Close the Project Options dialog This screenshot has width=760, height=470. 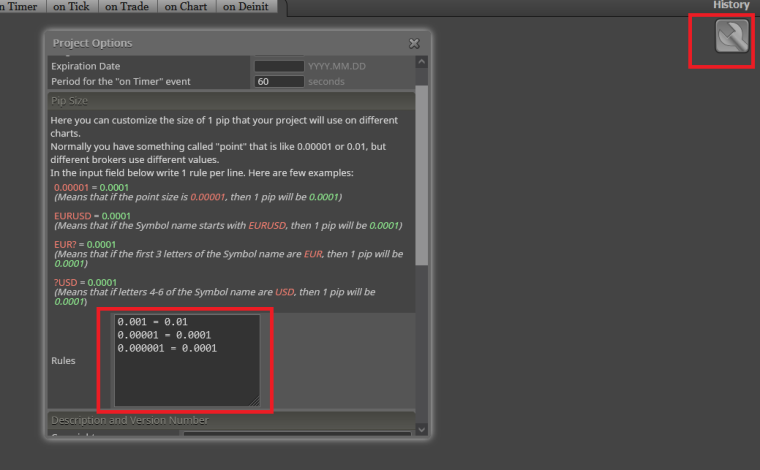(x=414, y=44)
